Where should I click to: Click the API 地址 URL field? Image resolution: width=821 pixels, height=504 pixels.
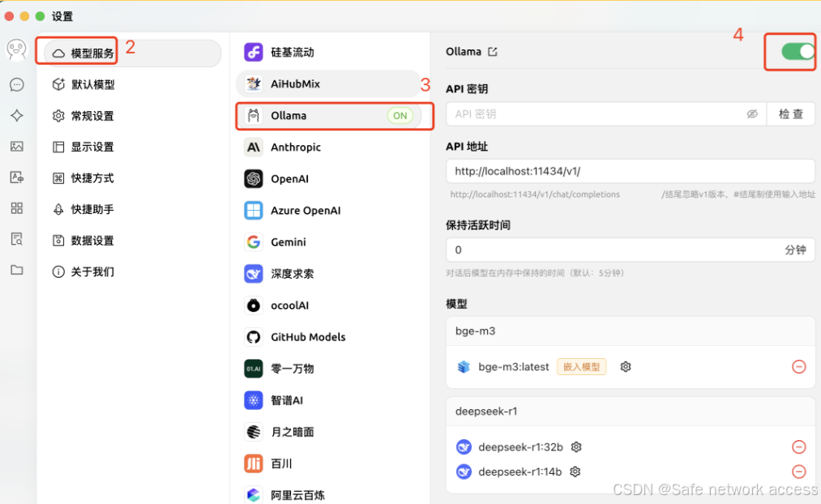pyautogui.click(x=631, y=171)
